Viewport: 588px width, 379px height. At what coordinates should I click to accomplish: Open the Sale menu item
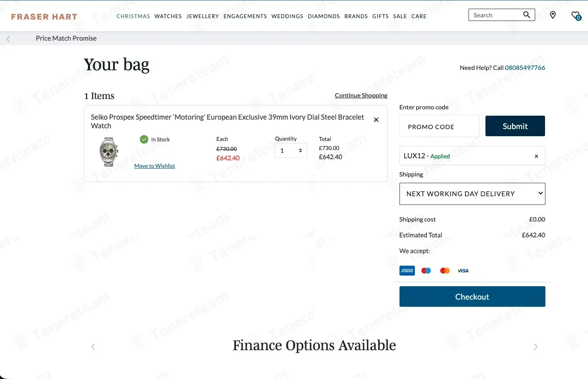[x=400, y=16]
